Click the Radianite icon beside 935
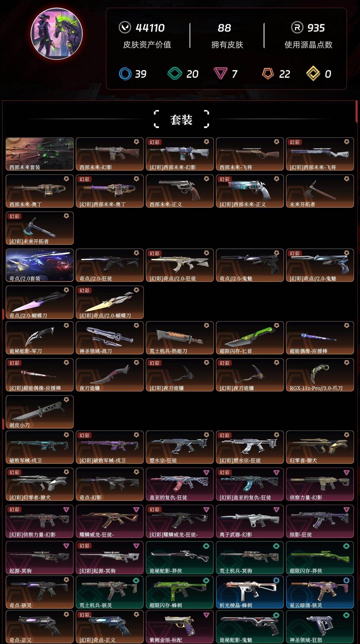Screen dimensions: 360x644 tap(297, 28)
